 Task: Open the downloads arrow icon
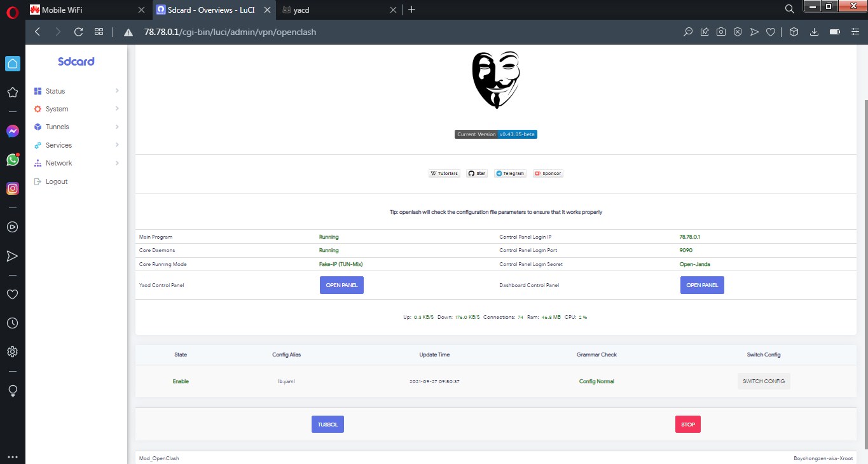pos(814,32)
